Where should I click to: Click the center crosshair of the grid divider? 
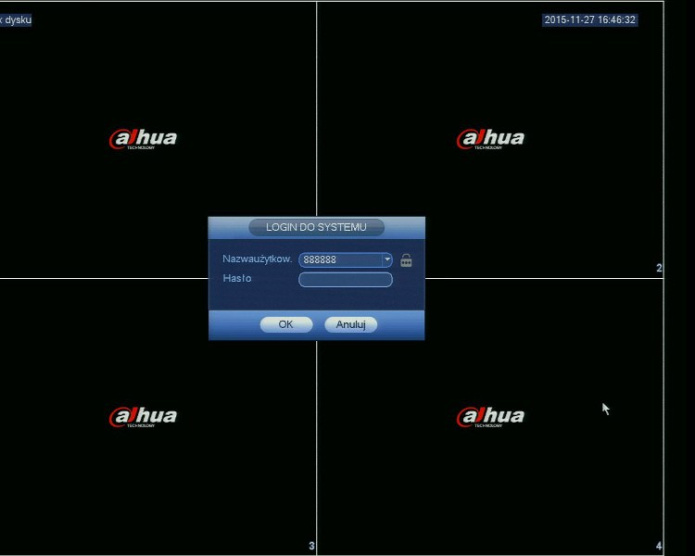click(317, 277)
